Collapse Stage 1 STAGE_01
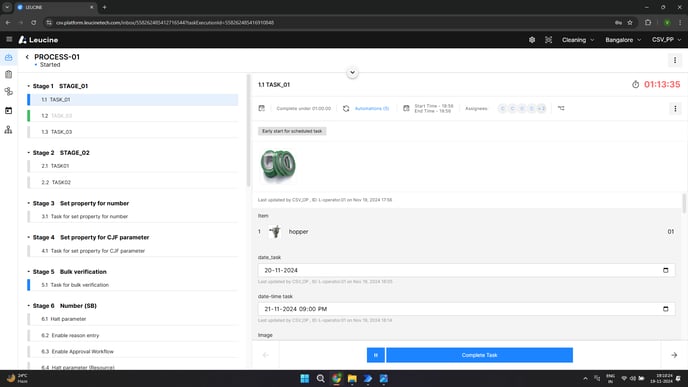Image resolution: width=688 pixels, height=387 pixels. [x=29, y=86]
